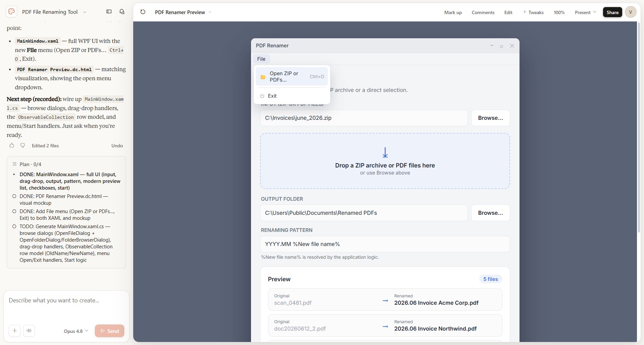
Task: Open the chat bubble icon
Action: [122, 12]
